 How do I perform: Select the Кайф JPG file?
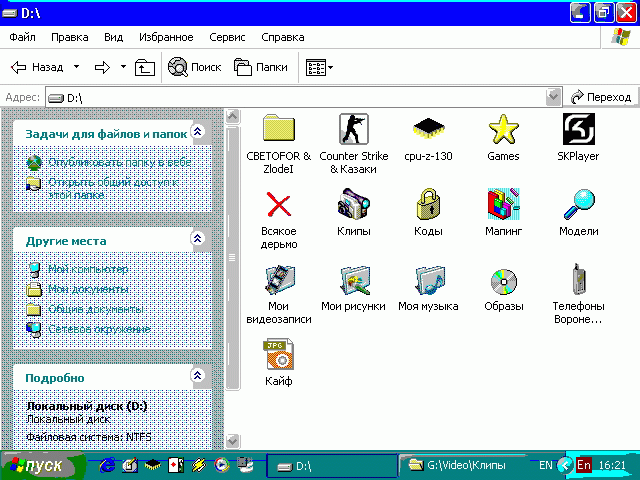coord(278,355)
